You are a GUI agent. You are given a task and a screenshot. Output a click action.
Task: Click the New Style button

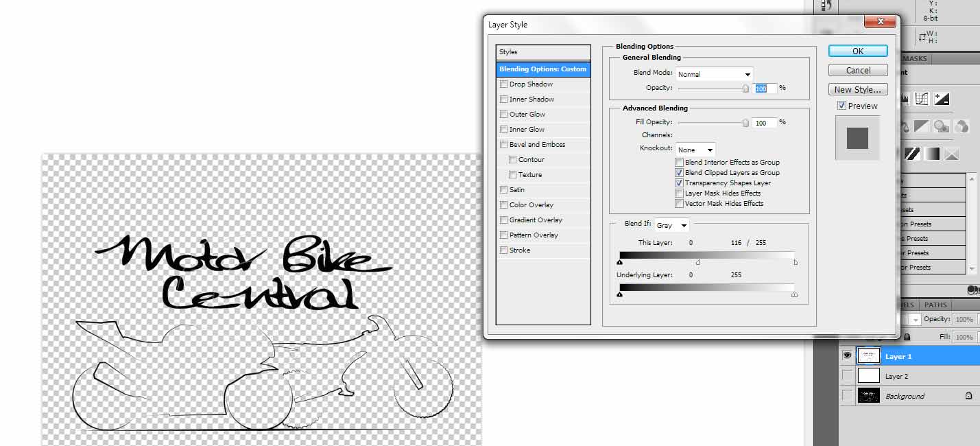[x=857, y=89]
